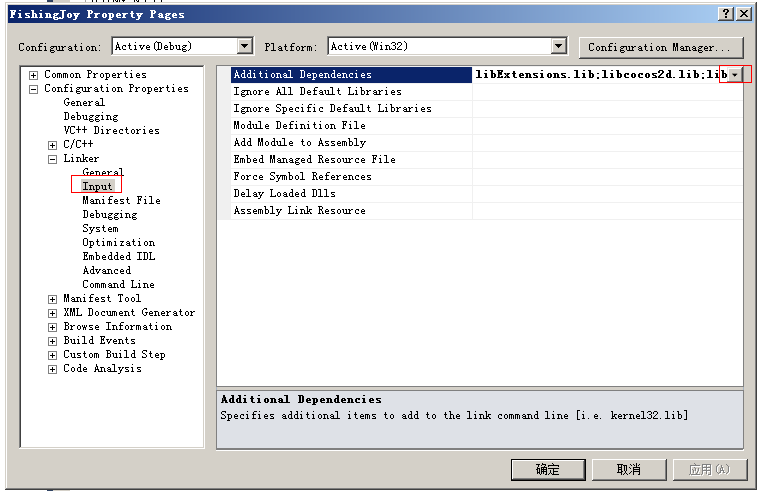Select VC++ Directories in the tree
The image size is (760, 491).
click(x=111, y=130)
